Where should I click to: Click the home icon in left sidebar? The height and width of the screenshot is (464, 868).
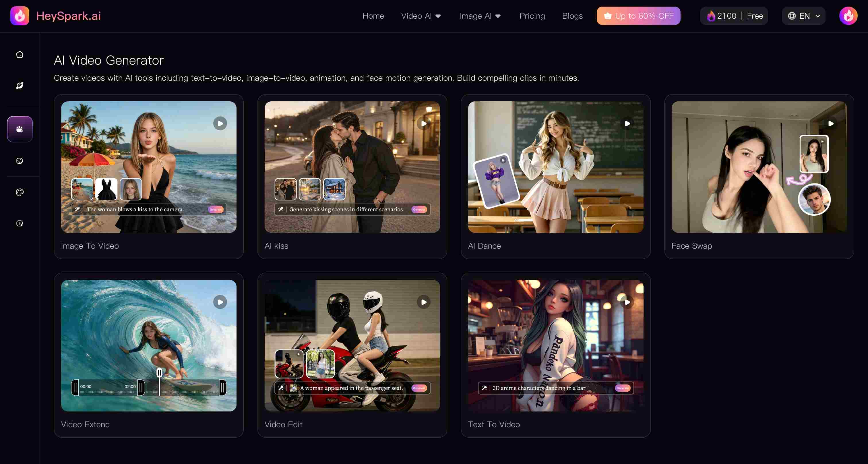20,55
